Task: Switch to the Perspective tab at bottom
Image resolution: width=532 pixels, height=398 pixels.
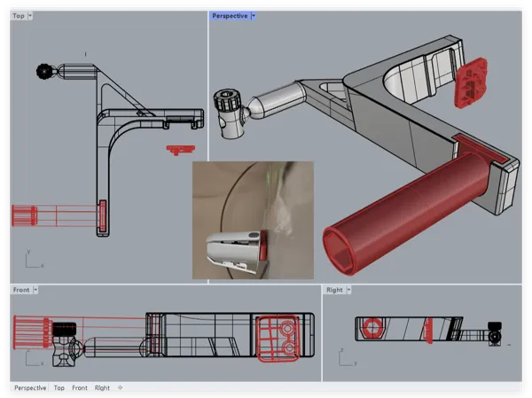Action: pos(30,388)
